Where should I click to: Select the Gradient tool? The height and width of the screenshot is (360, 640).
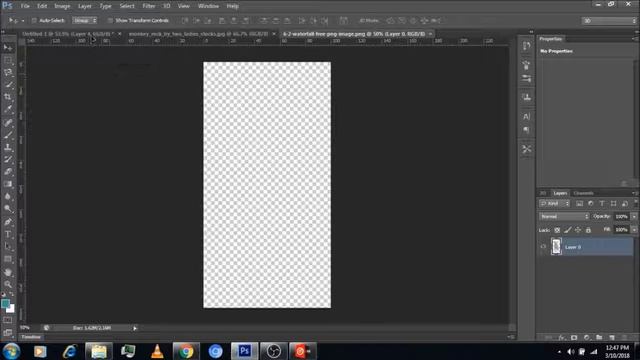(x=8, y=184)
